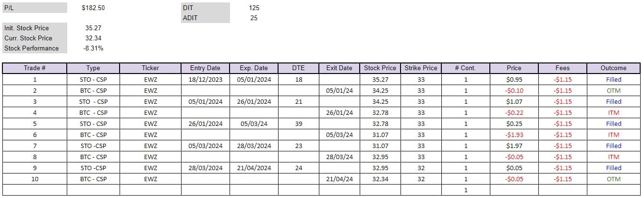Click the Entry Date column header
The height and width of the screenshot is (198, 644).
(x=206, y=68)
